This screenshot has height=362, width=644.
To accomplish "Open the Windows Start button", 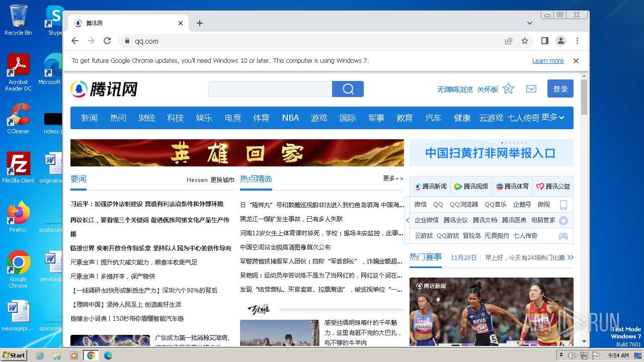I will tap(14, 355).
